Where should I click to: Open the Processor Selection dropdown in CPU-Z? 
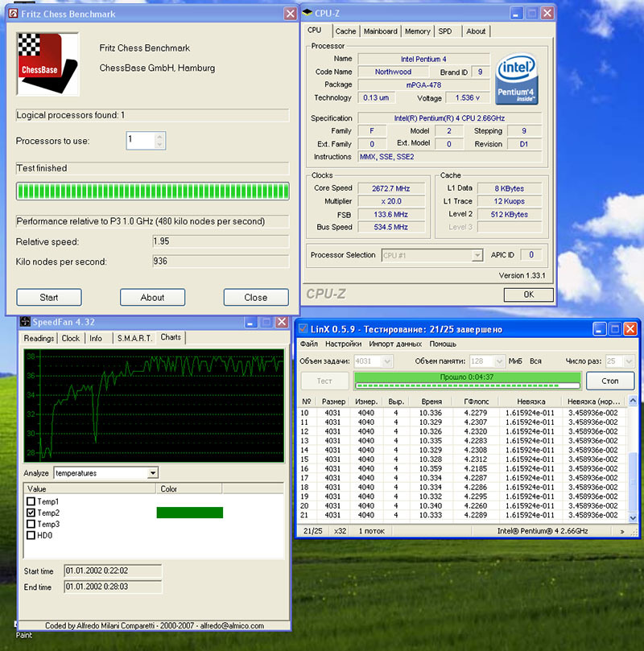pyautogui.click(x=477, y=255)
